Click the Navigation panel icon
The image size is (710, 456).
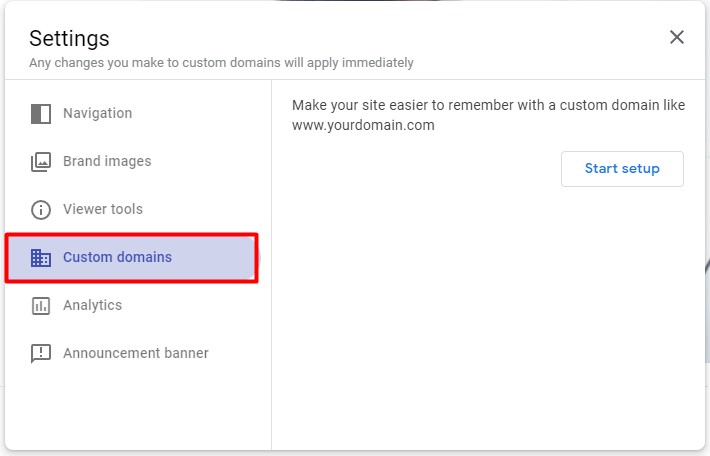tap(41, 113)
